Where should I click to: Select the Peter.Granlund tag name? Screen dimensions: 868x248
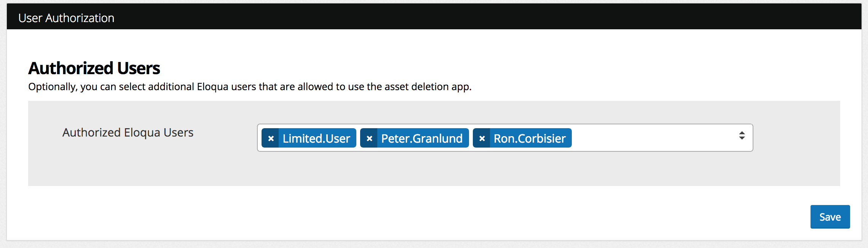coord(421,138)
